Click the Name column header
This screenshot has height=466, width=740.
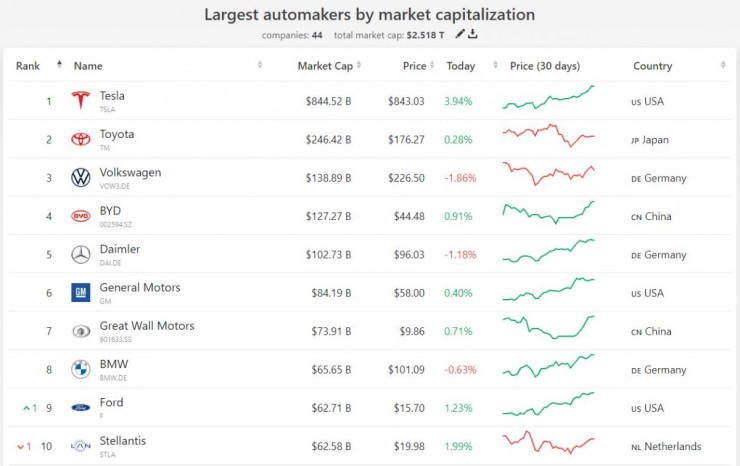click(x=88, y=66)
